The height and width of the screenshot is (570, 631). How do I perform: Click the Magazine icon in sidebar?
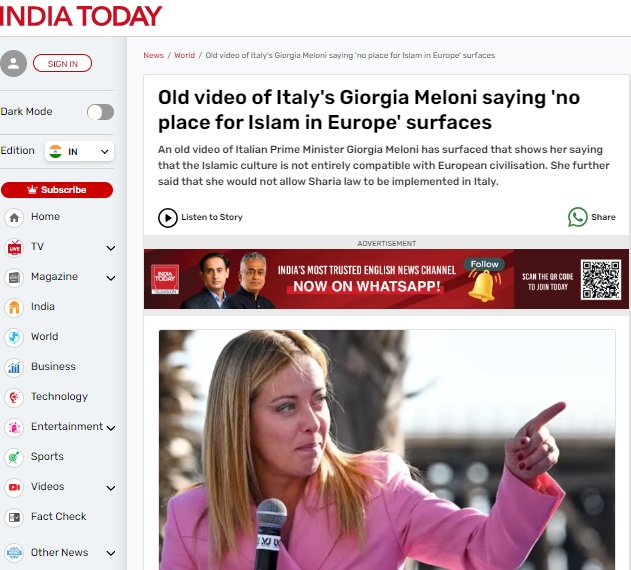point(14,277)
